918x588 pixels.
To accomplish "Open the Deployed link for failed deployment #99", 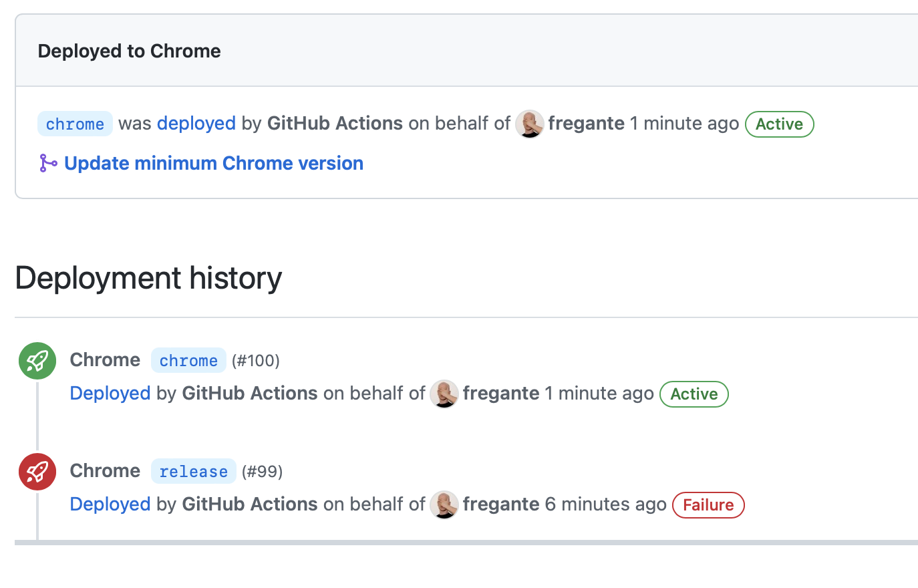I will point(109,504).
